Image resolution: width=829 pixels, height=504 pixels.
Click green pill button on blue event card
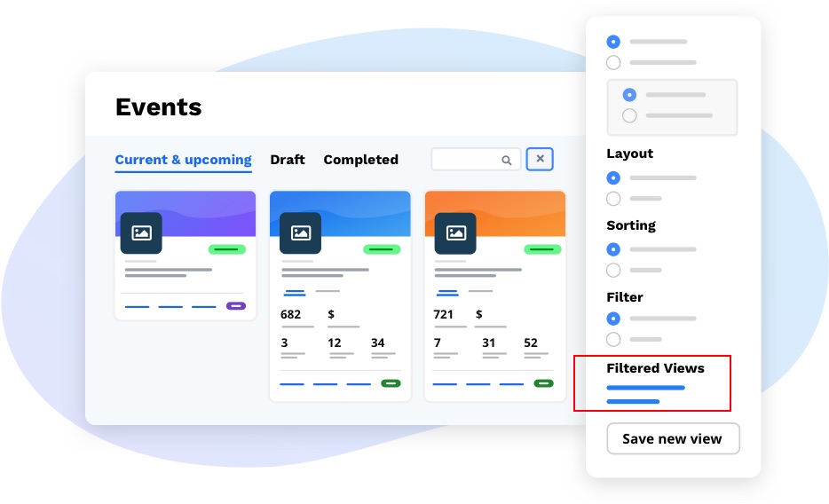tap(391, 383)
